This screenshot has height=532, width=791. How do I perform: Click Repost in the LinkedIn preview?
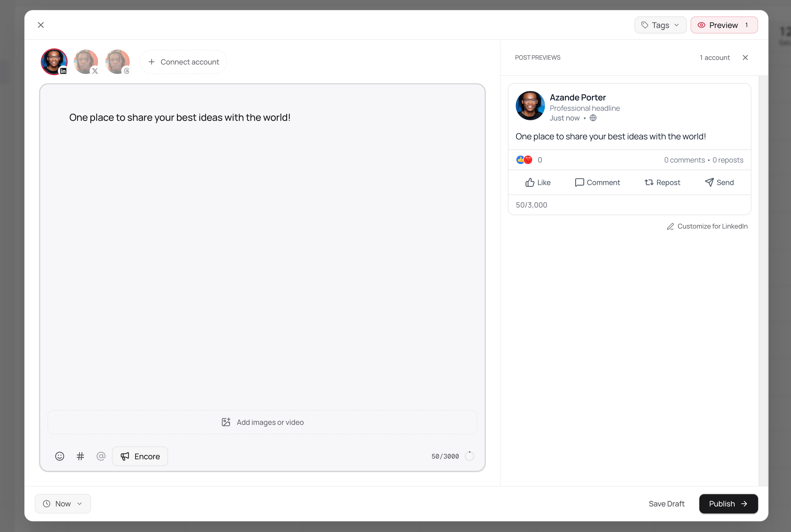663,183
